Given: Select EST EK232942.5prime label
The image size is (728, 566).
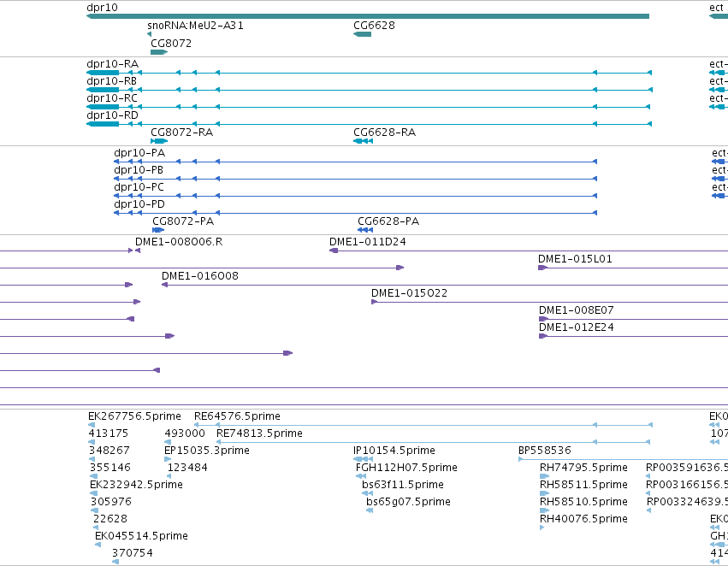Looking at the screenshot, I should [x=137, y=485].
